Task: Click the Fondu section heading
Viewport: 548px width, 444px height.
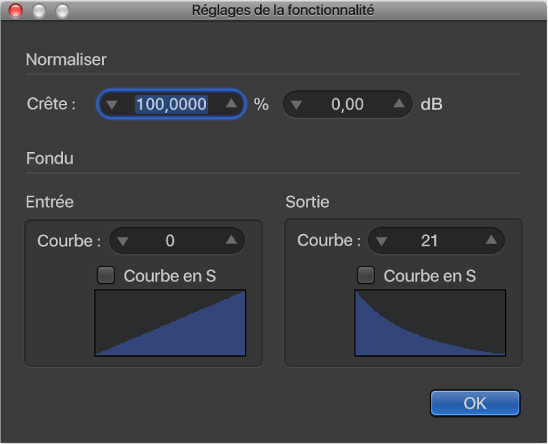Action: [x=50, y=158]
